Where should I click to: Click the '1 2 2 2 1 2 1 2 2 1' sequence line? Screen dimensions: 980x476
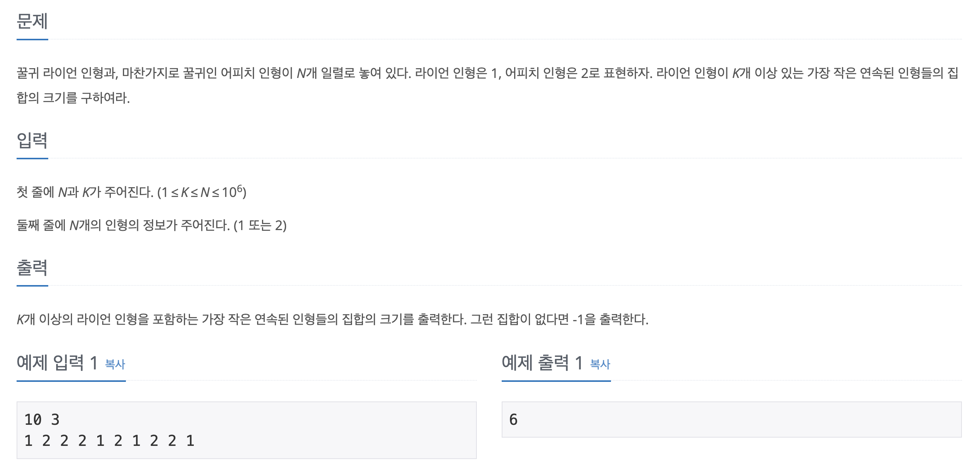click(109, 441)
